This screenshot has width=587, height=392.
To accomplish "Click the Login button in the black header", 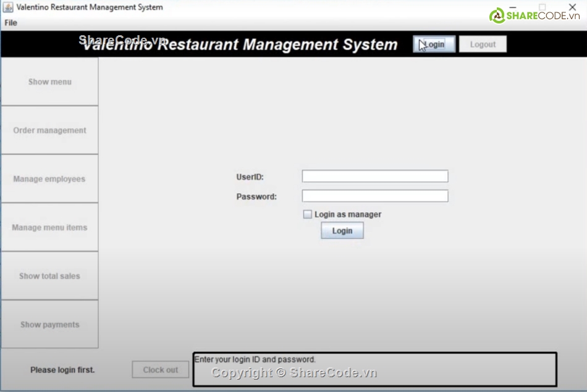I will 434,44.
